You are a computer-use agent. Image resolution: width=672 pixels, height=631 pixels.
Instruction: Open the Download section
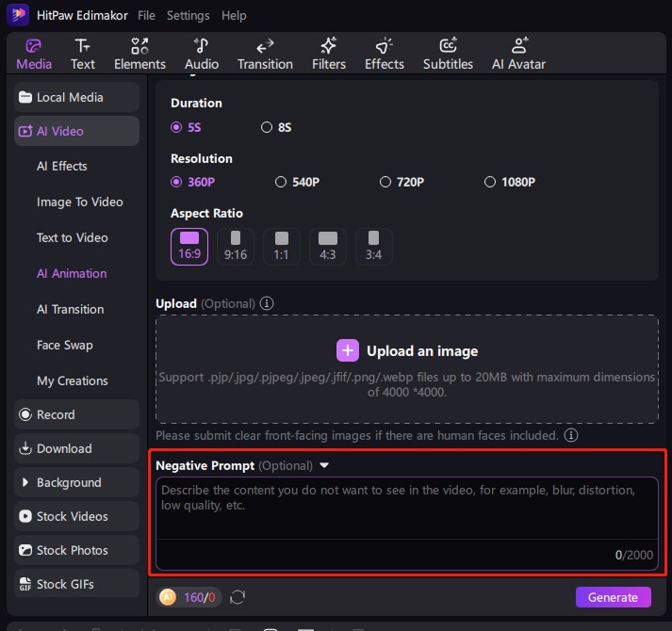click(x=76, y=448)
